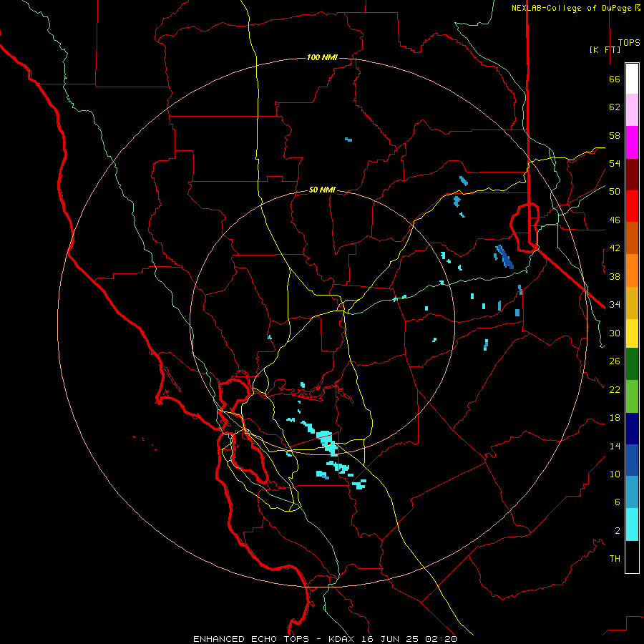644x644 pixels.
Task: Click the "22" legend value
Action: coord(615,389)
